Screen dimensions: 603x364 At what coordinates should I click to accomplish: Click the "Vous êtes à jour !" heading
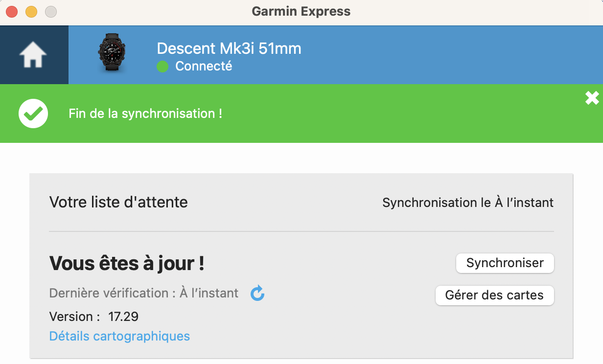click(x=127, y=264)
